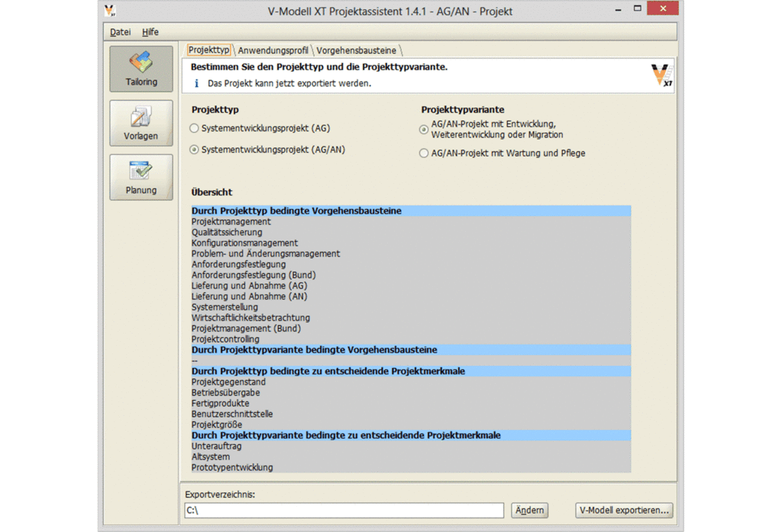Select the 'Durch Projekttyp bedingte Vorgehensbausteine' header row
The height and width of the screenshot is (532, 782).
tap(411, 211)
